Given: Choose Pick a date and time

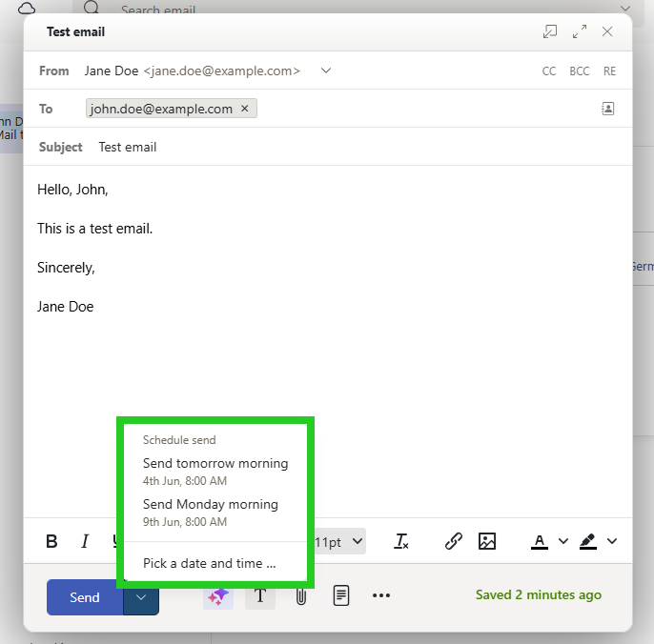Looking at the screenshot, I should pyautogui.click(x=209, y=563).
